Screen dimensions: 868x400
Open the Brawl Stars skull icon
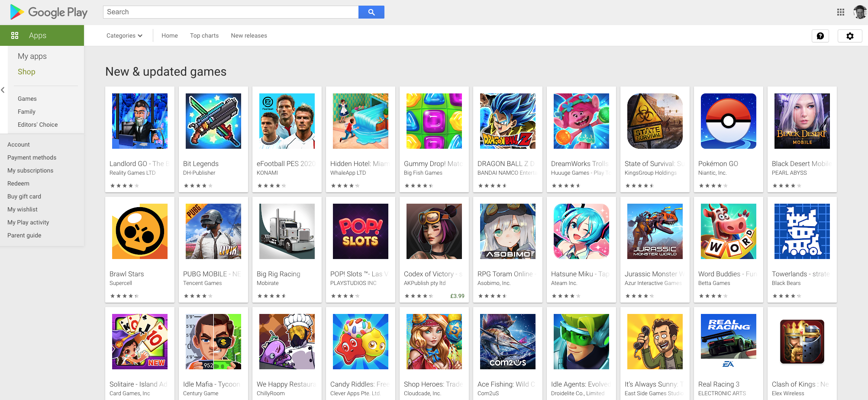click(140, 231)
